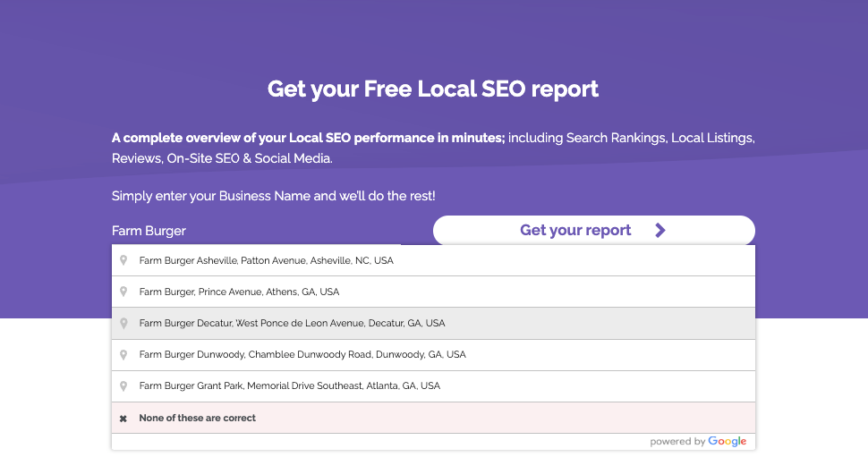Choose Farm Burger, Prince Avenue, Athens suggestion

433,292
